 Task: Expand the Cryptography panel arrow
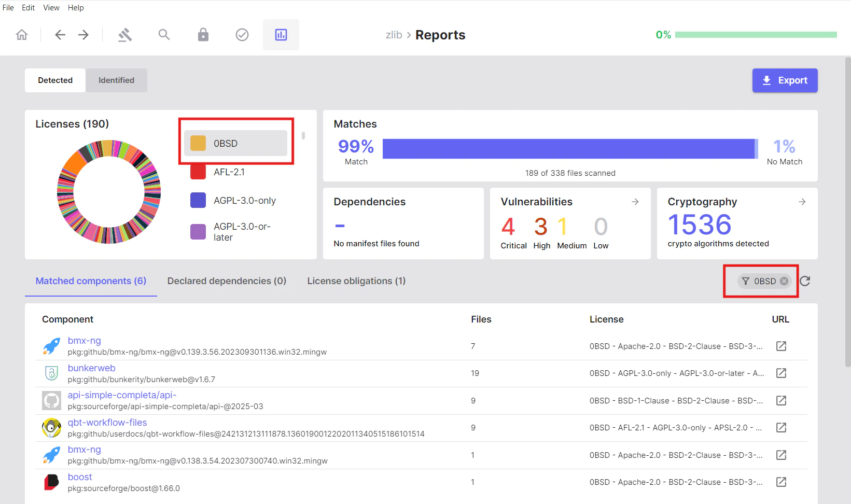click(802, 202)
